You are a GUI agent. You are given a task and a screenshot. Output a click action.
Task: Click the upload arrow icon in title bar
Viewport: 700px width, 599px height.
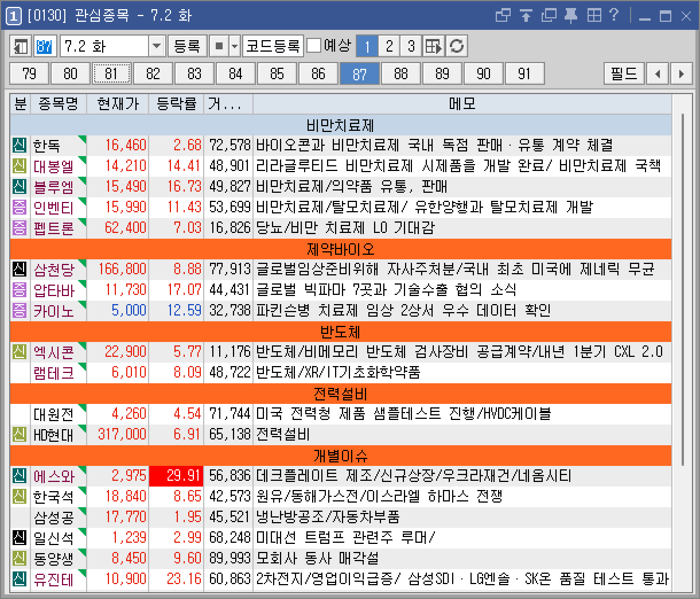526,15
